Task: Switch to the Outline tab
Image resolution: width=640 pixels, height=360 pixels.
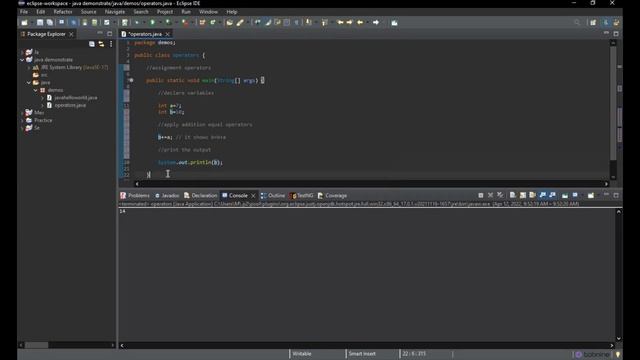Action: tap(273, 196)
